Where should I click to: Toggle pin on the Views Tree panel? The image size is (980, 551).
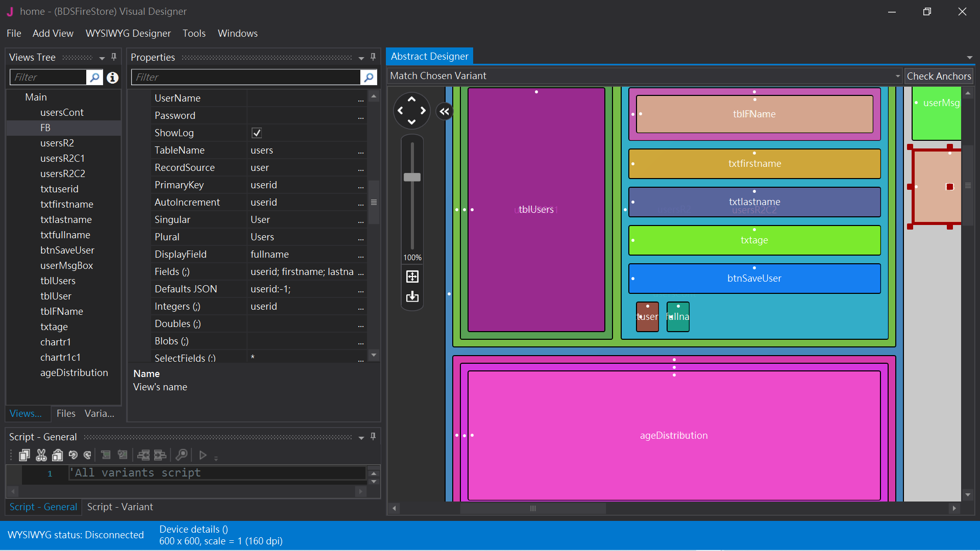tap(114, 57)
